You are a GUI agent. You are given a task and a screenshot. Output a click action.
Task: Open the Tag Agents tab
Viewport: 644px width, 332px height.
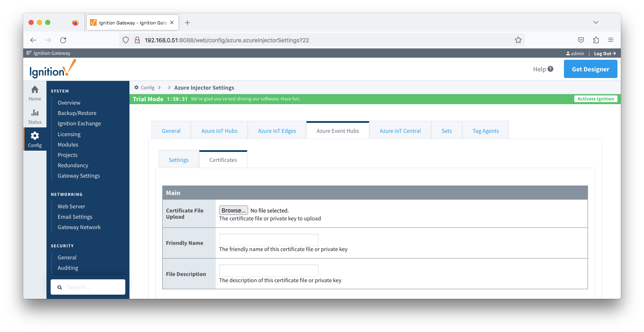point(485,131)
